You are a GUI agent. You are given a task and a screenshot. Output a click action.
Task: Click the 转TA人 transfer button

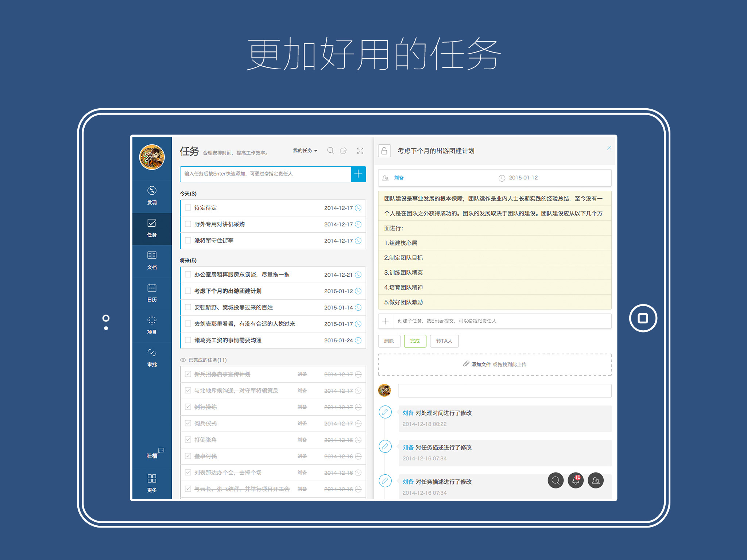point(444,341)
